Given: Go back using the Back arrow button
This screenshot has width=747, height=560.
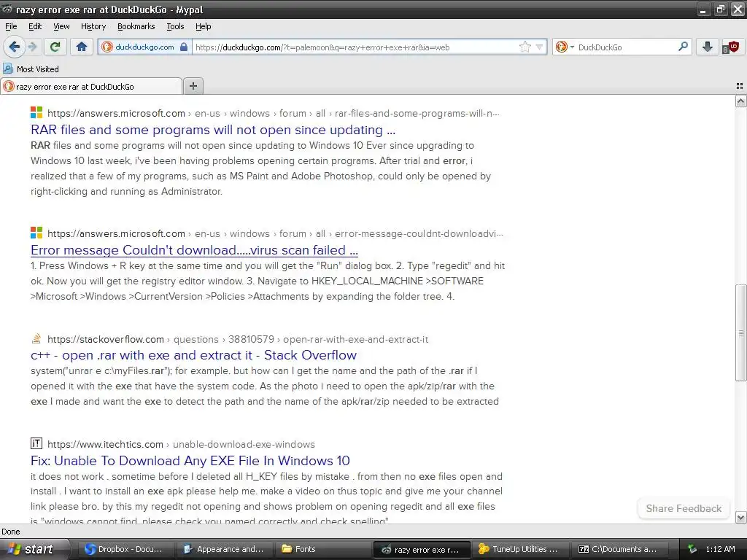Looking at the screenshot, I should pos(15,47).
